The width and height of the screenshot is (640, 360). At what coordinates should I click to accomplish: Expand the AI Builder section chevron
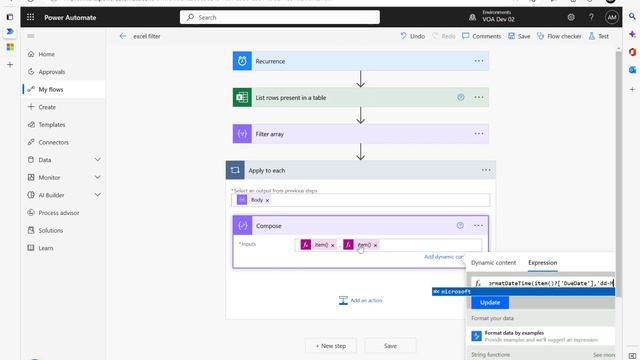[98, 195]
